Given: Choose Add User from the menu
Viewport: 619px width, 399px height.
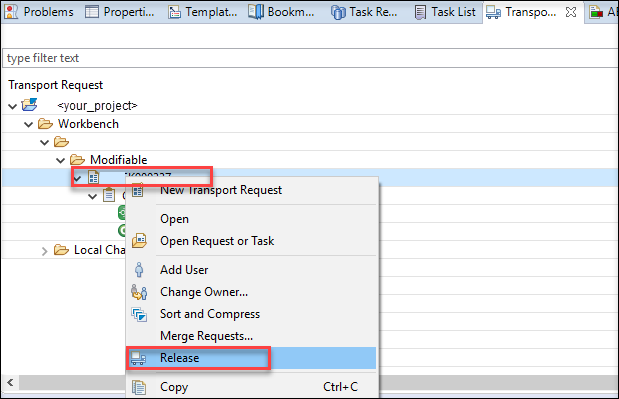Looking at the screenshot, I should [251, 270].
